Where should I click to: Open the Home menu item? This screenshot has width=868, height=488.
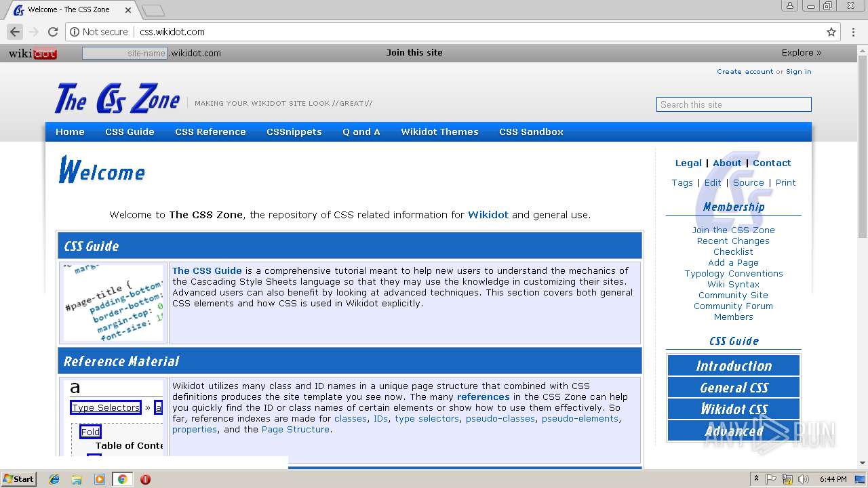pyautogui.click(x=70, y=131)
